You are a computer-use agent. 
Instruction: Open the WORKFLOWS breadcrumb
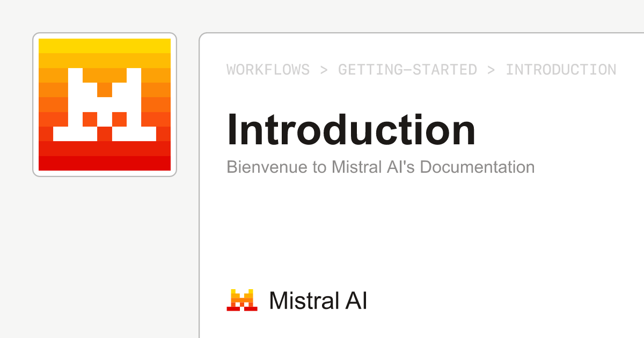(x=268, y=70)
